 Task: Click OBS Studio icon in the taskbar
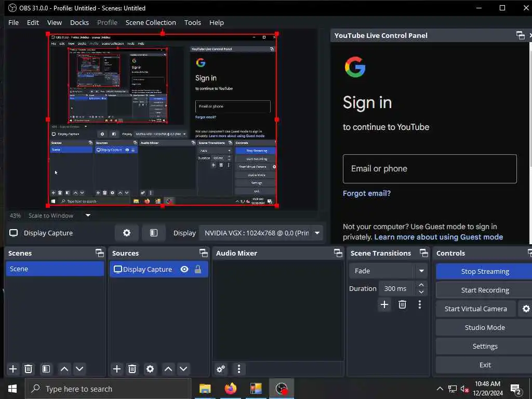point(281,389)
